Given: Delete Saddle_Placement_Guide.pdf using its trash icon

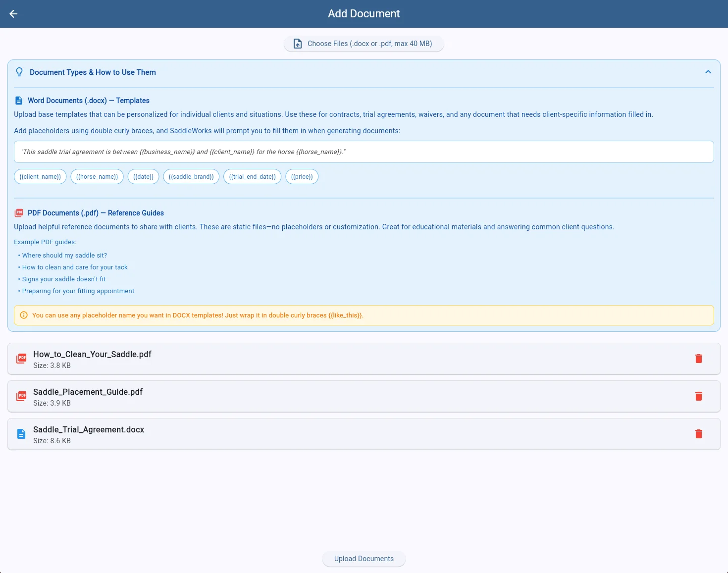Looking at the screenshot, I should (699, 396).
